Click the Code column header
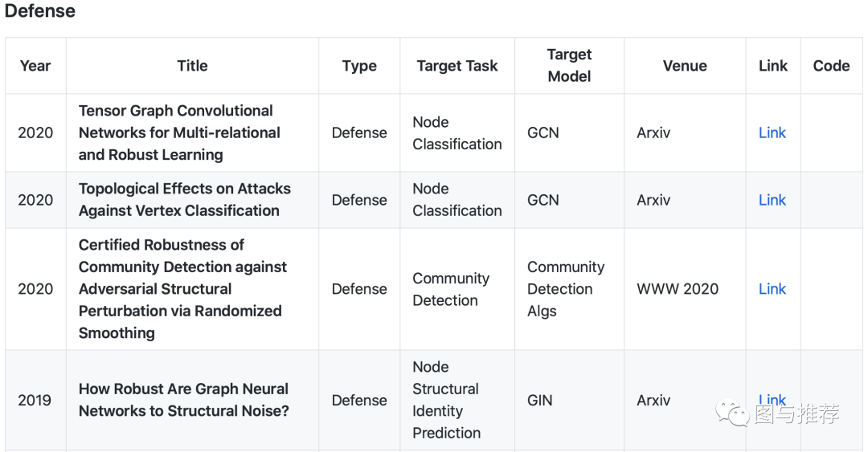This screenshot has width=868, height=452. click(831, 66)
